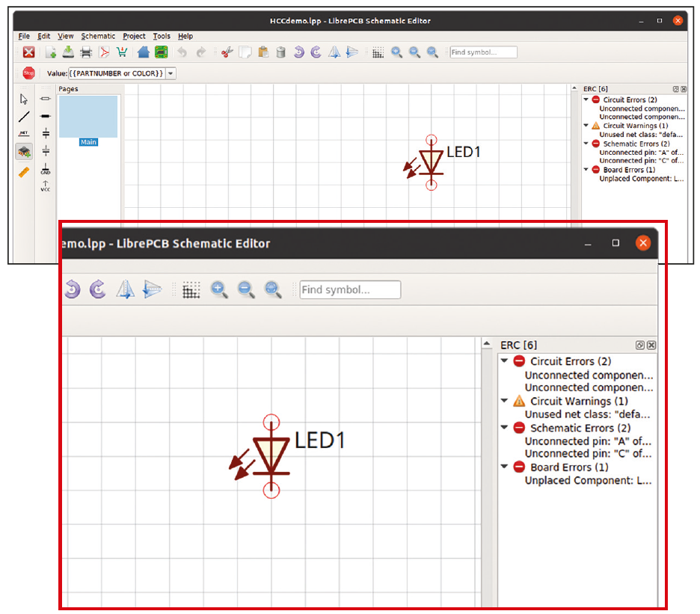Collapse Board Errors (1) in main ERC panel
The height and width of the screenshot is (614, 700).
point(586,170)
